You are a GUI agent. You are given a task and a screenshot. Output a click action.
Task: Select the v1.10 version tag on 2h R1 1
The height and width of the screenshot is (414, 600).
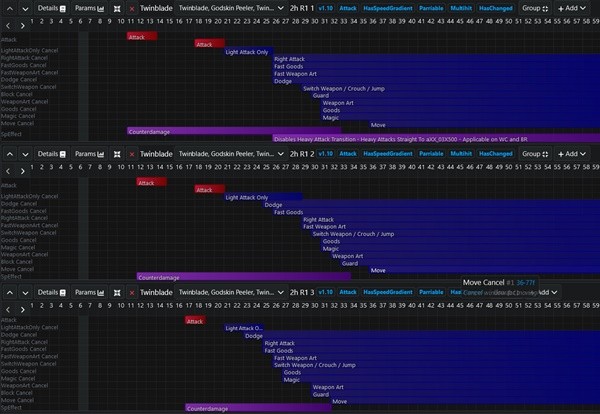(325, 8)
